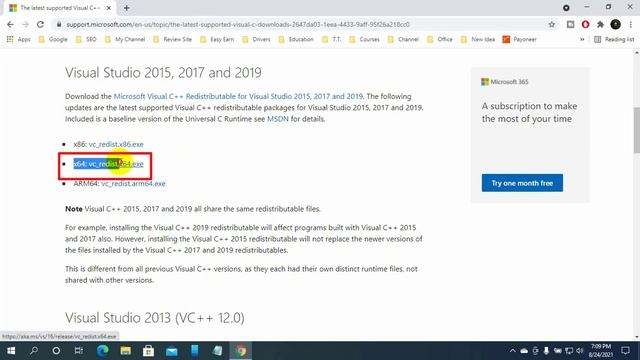Open the microphone tray icon
Image resolution: width=640 pixels, height=360 pixels.
click(x=546, y=351)
